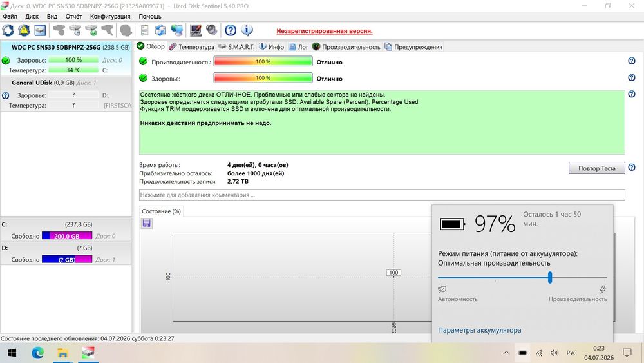Click the monitor with pen configuration icon
The width and height of the screenshot is (644, 363).
coord(196,30)
